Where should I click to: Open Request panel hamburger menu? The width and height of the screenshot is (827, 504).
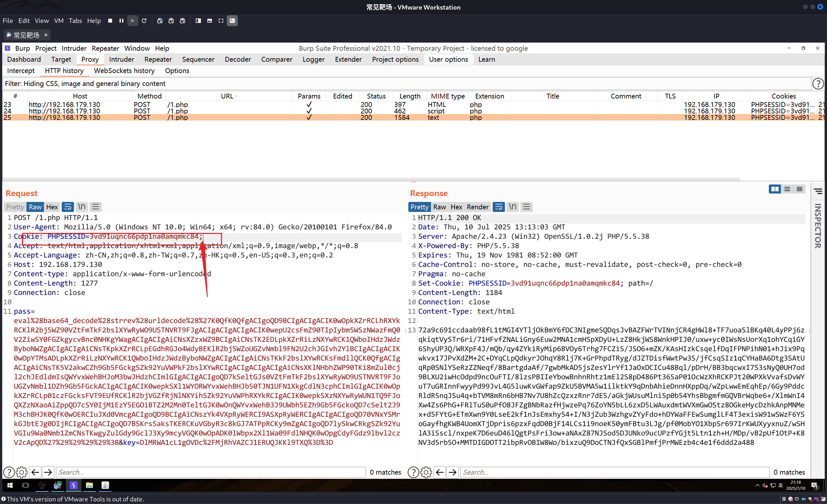click(x=96, y=207)
